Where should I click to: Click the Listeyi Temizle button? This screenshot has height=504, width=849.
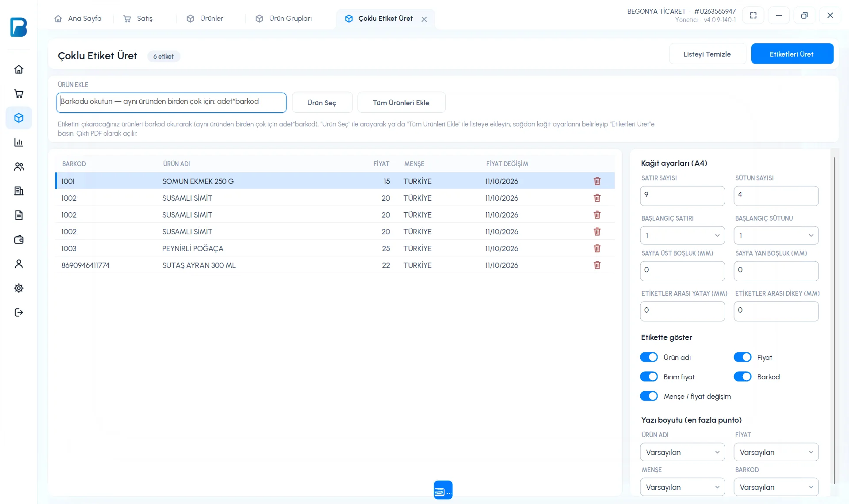tap(707, 54)
